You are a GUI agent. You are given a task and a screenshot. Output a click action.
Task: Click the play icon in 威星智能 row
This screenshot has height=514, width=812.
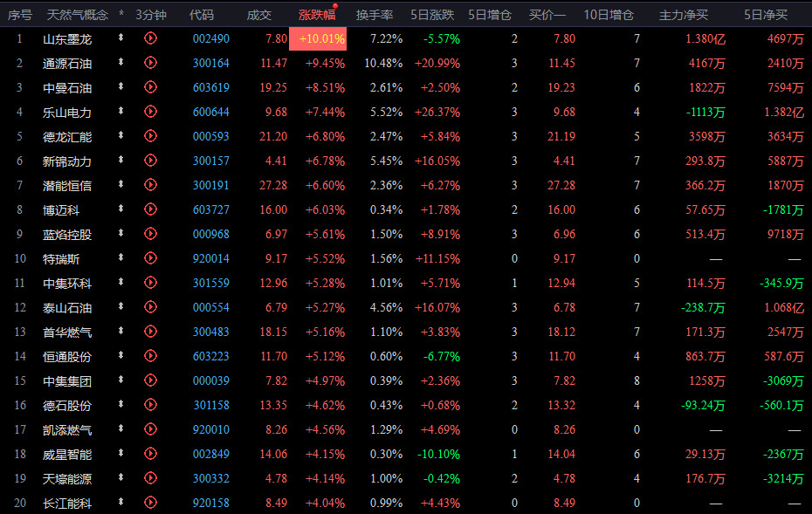click(150, 454)
